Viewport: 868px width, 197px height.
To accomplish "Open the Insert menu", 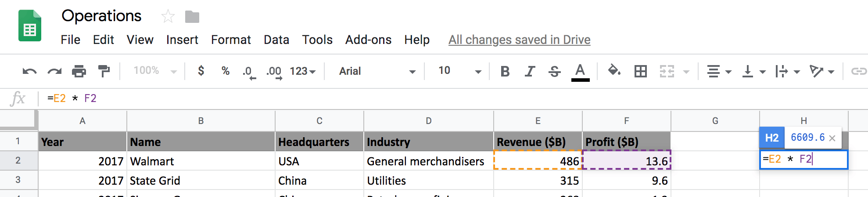I will 182,40.
